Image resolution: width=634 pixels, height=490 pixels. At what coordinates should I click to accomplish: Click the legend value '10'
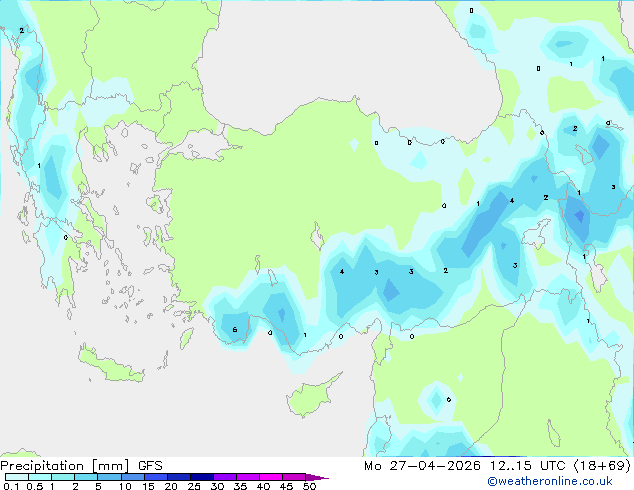125,486
